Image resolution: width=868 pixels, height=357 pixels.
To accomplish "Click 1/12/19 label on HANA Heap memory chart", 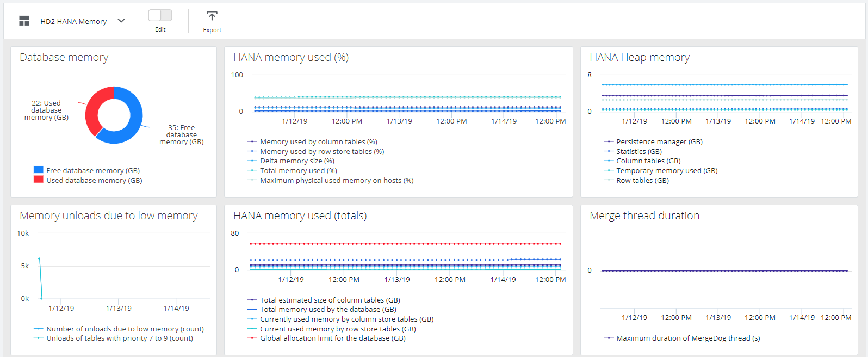I will [634, 121].
